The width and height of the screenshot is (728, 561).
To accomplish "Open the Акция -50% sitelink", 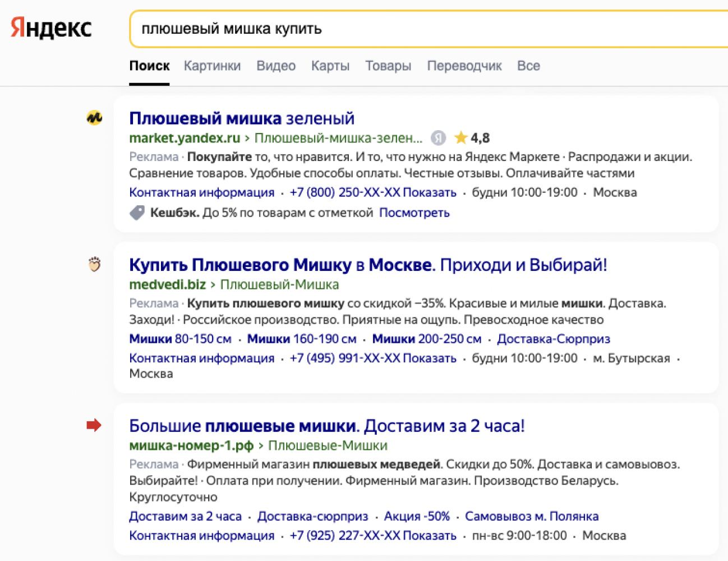I will coord(417,516).
